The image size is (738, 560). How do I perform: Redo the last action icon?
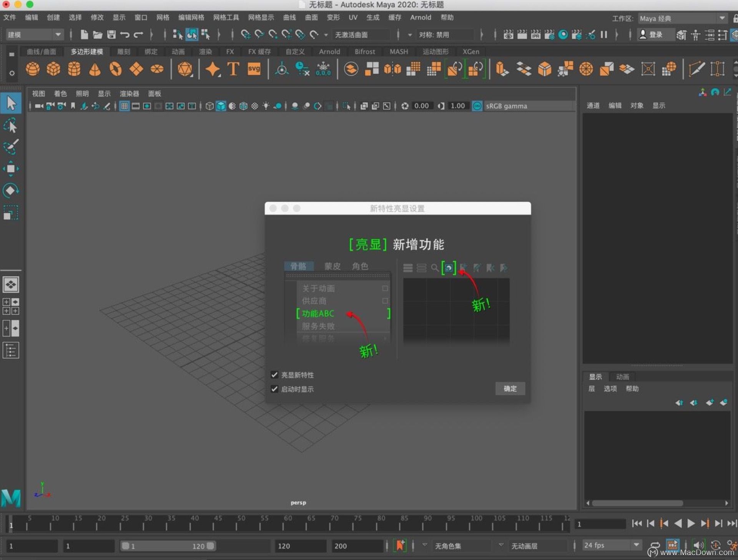click(x=138, y=35)
